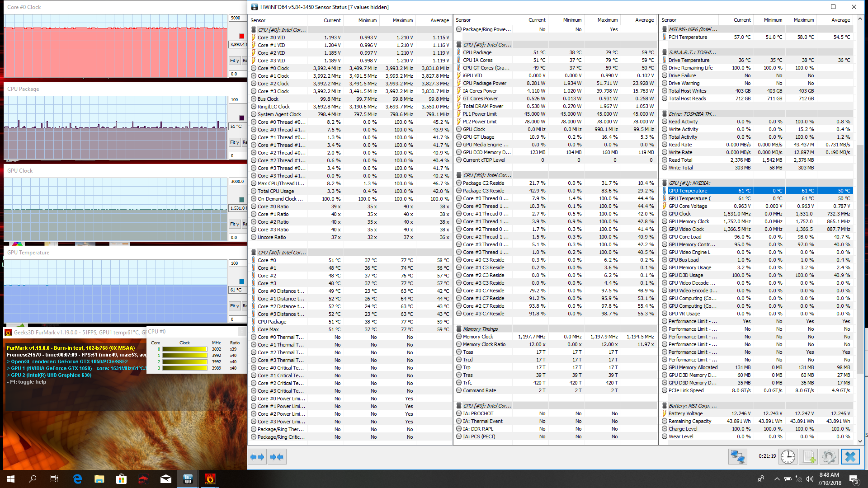Start logging with the sheet plus icon
This screenshot has width=868, height=488.
(809, 457)
